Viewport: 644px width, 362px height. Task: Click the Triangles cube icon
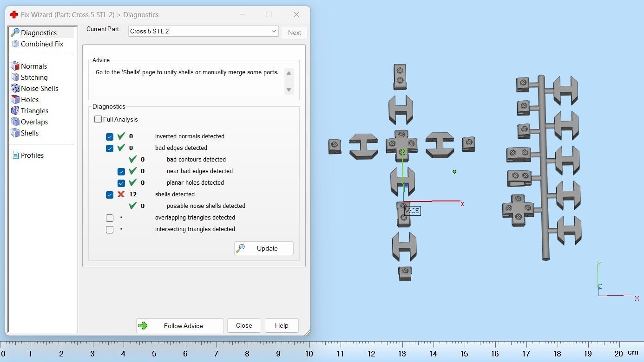click(15, 110)
